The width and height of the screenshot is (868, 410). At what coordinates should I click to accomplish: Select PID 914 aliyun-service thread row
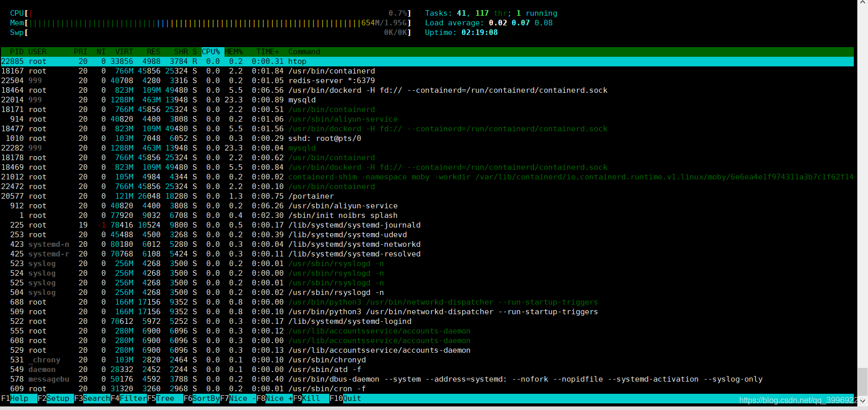point(427,119)
